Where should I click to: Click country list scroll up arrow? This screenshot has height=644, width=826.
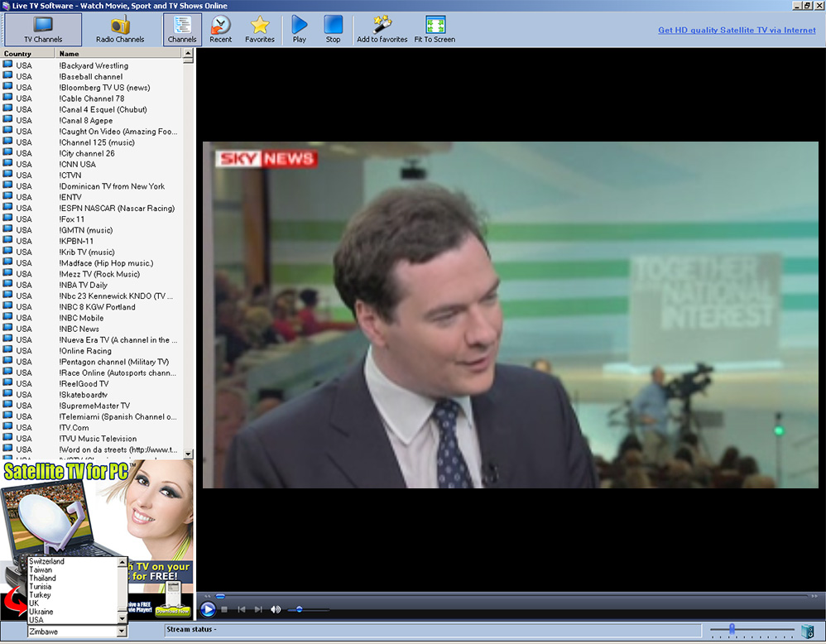point(122,562)
